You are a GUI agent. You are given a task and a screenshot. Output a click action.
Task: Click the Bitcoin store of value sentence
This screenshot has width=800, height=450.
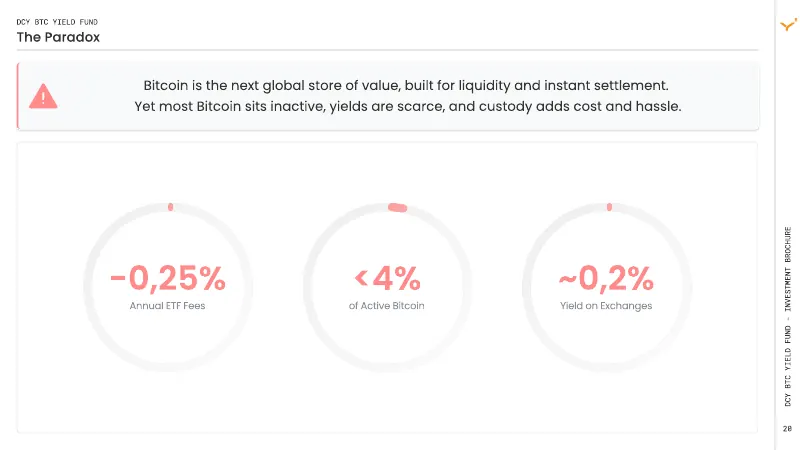tap(406, 85)
